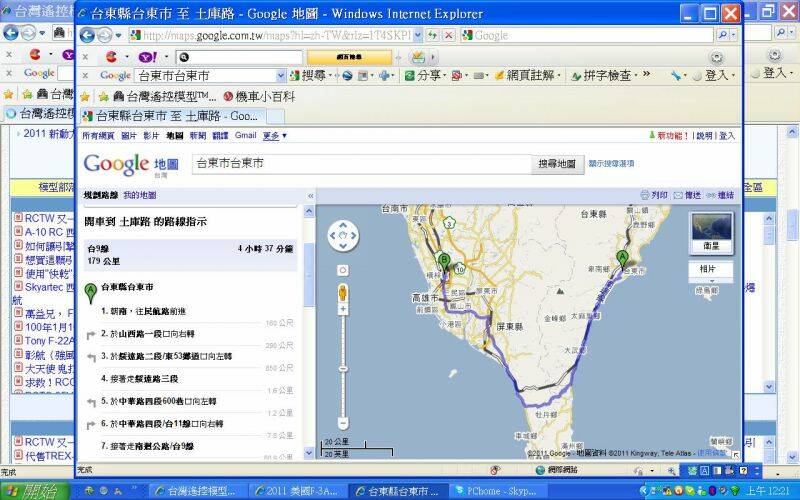Select the 台東縣台東市 至 土庫路 browser tab

pyautogui.click(x=173, y=116)
